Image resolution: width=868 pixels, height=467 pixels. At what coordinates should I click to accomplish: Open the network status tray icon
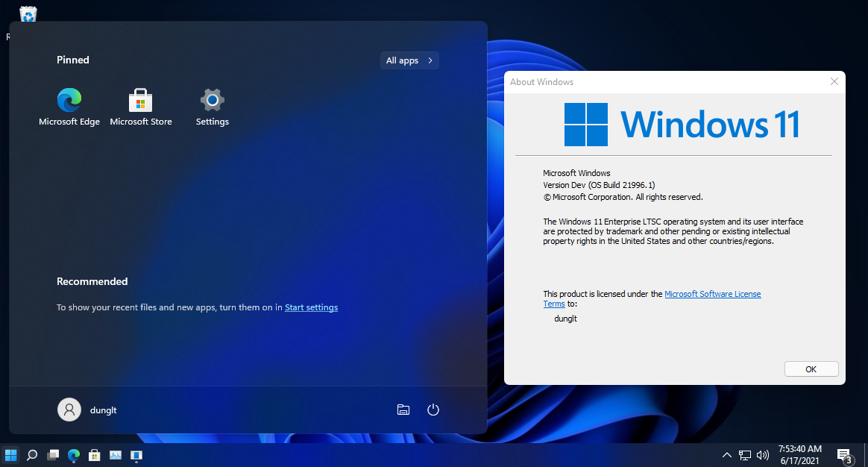coord(745,455)
